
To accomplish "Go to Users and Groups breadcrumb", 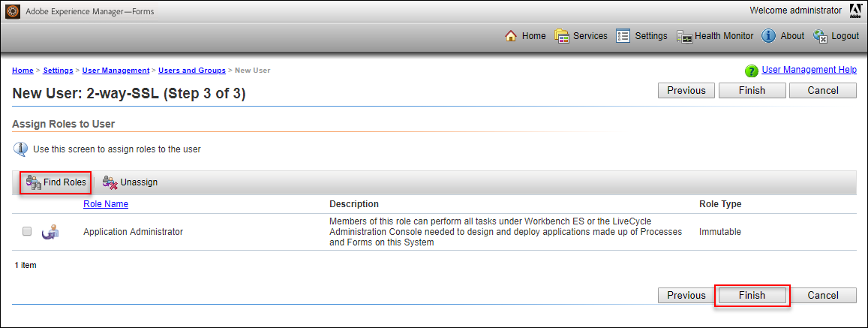I will click(192, 71).
